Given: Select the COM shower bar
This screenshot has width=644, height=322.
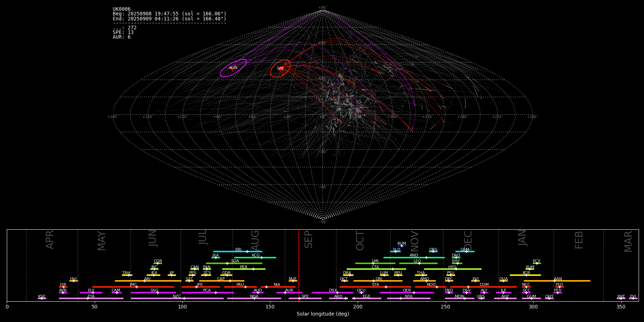Looking at the screenshot, I should (483, 287).
